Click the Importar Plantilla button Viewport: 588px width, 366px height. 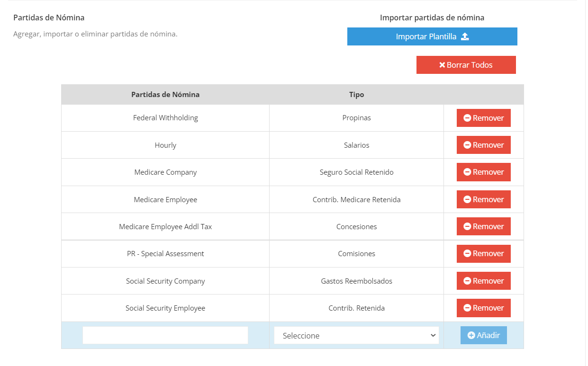tap(432, 36)
